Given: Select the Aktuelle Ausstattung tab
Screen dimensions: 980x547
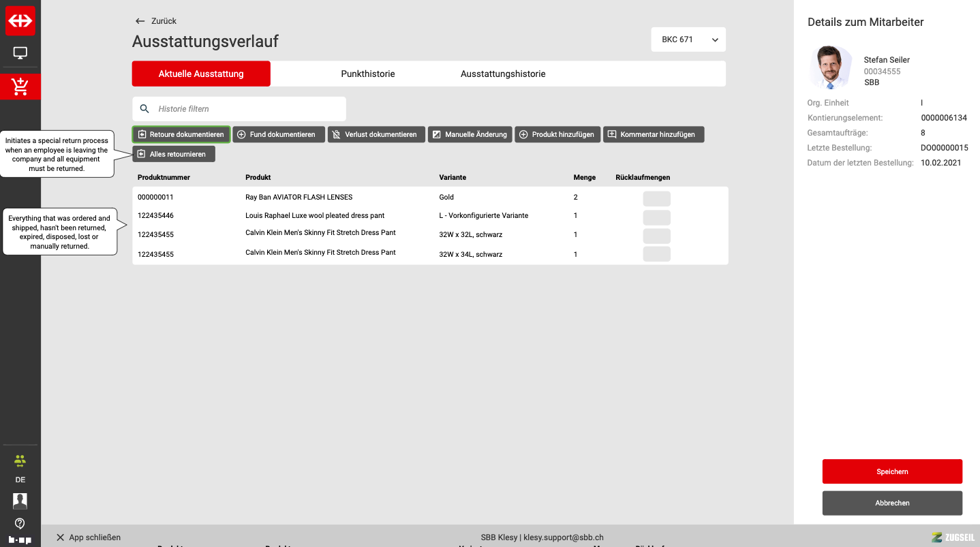Looking at the screenshot, I should pyautogui.click(x=201, y=74).
